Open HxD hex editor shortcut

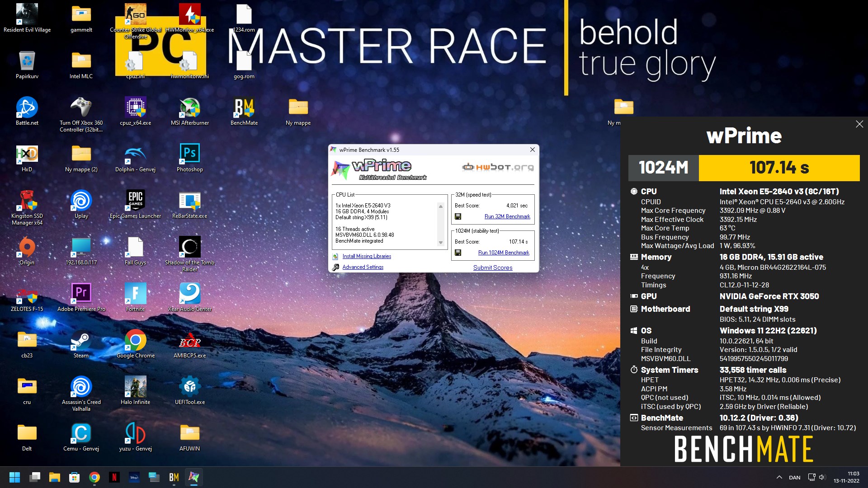tap(27, 158)
